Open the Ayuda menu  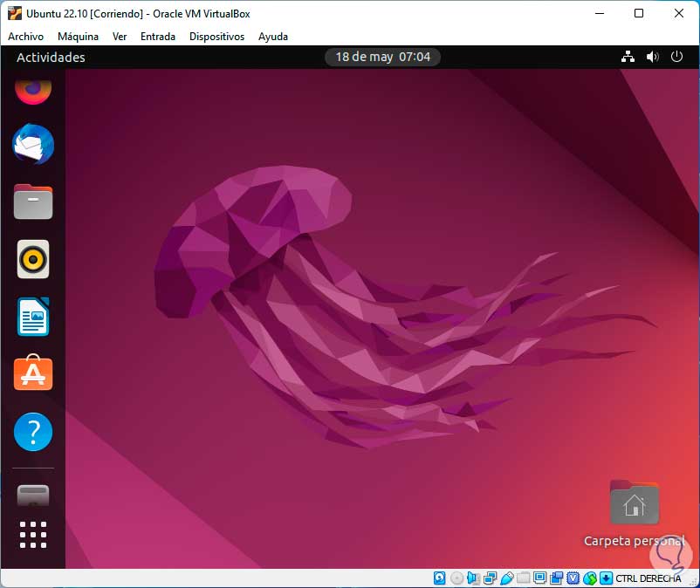pos(273,37)
